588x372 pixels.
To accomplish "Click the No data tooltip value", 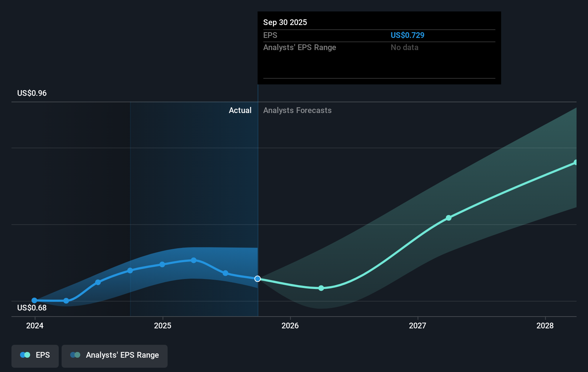I will (x=404, y=47).
